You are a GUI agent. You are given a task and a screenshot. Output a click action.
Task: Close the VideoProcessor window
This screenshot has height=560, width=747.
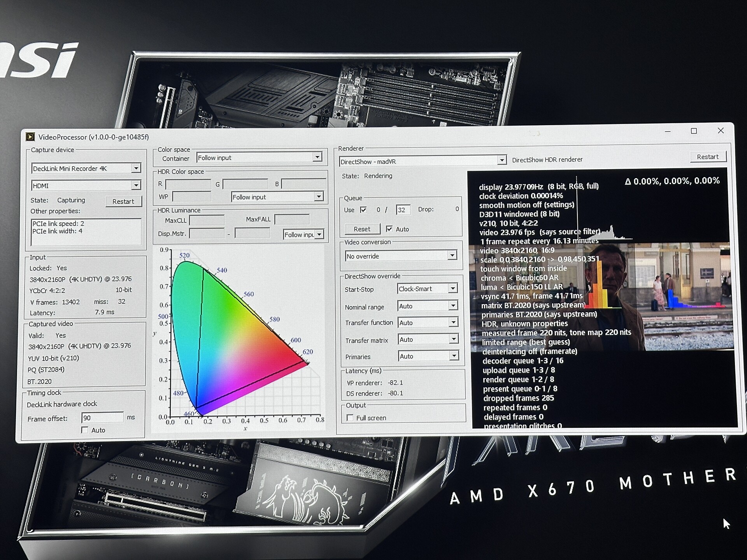coord(721,131)
